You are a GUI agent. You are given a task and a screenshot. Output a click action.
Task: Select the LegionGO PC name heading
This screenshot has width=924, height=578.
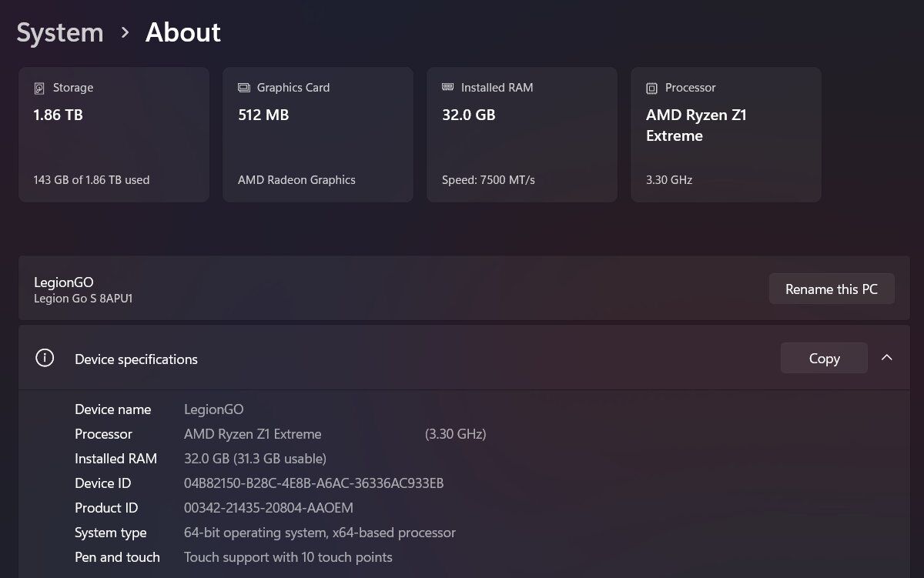(64, 282)
